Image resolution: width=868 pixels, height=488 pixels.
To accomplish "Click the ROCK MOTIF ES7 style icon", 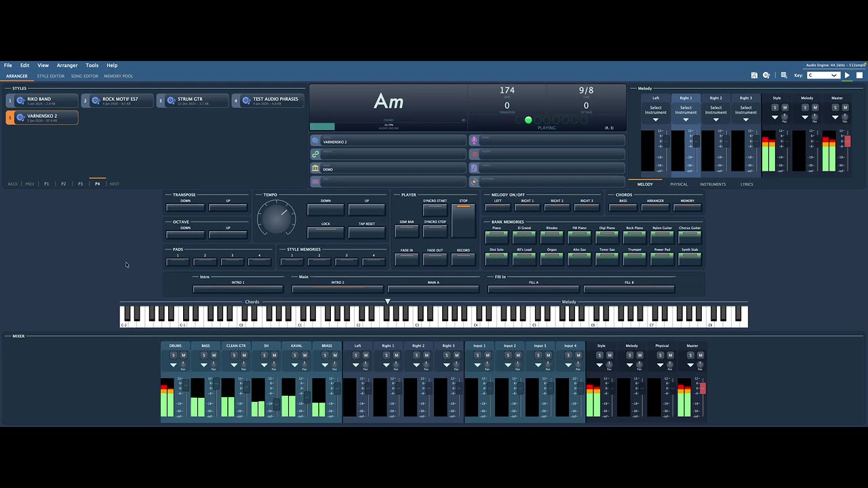I will [96, 100].
